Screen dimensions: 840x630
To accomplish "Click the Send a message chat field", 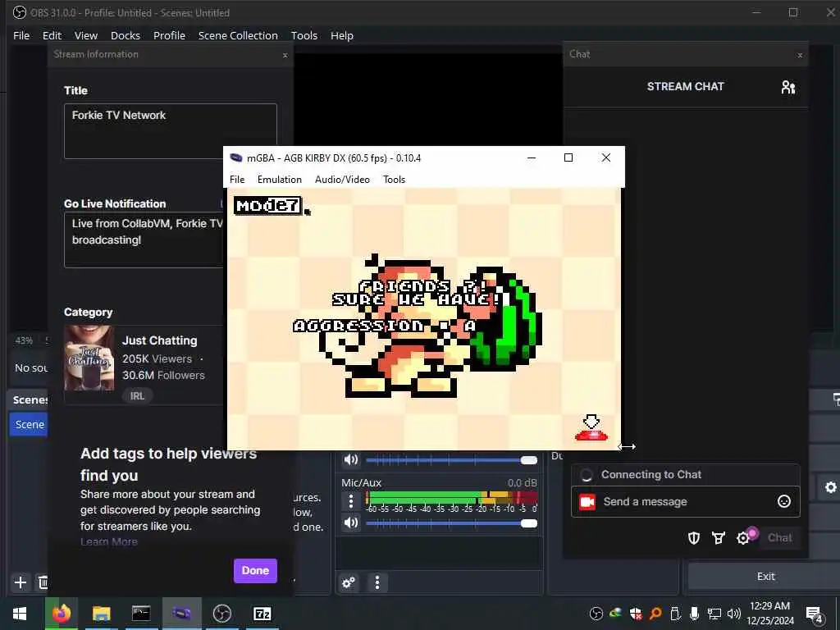I will (685, 501).
